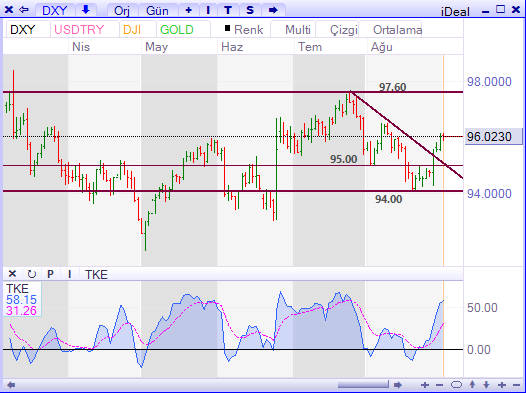Click the plus icon in the top toolbar

[189, 10]
